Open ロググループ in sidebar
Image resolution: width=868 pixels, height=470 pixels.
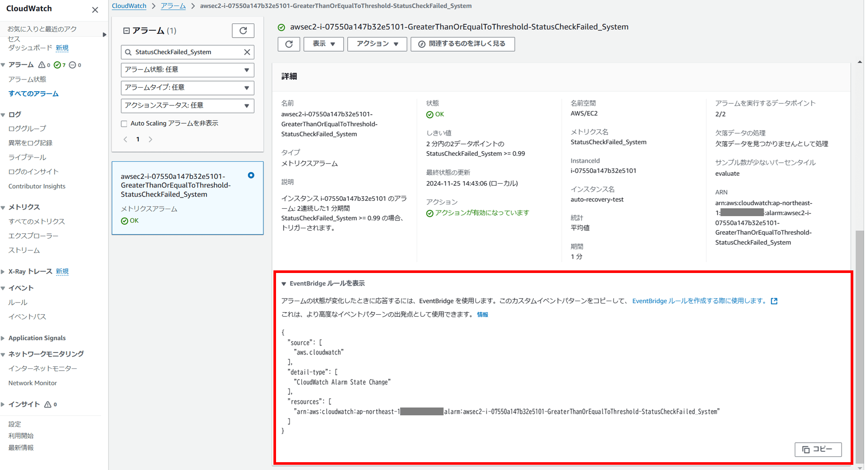click(27, 129)
